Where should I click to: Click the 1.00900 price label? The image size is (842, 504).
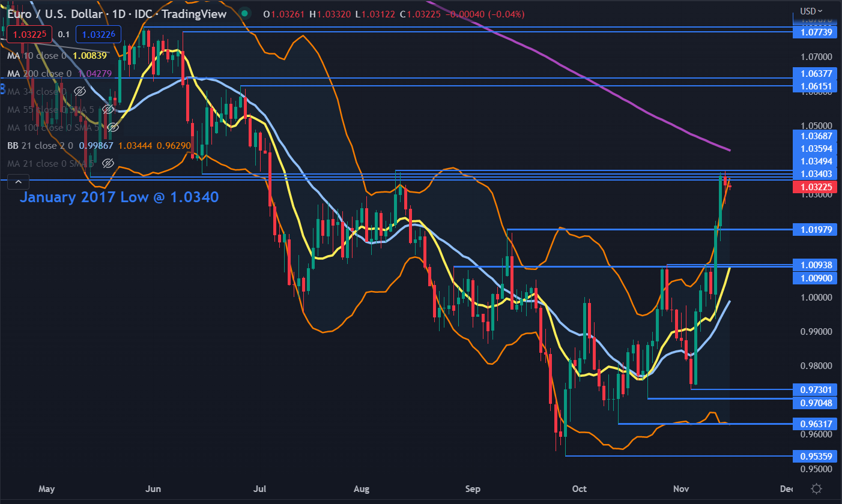pyautogui.click(x=815, y=278)
